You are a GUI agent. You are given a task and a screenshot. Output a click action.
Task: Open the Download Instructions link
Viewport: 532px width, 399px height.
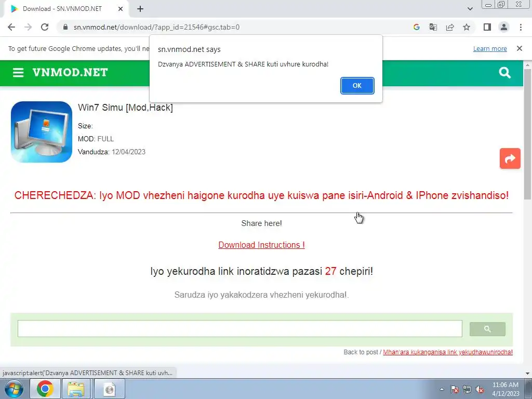click(262, 245)
